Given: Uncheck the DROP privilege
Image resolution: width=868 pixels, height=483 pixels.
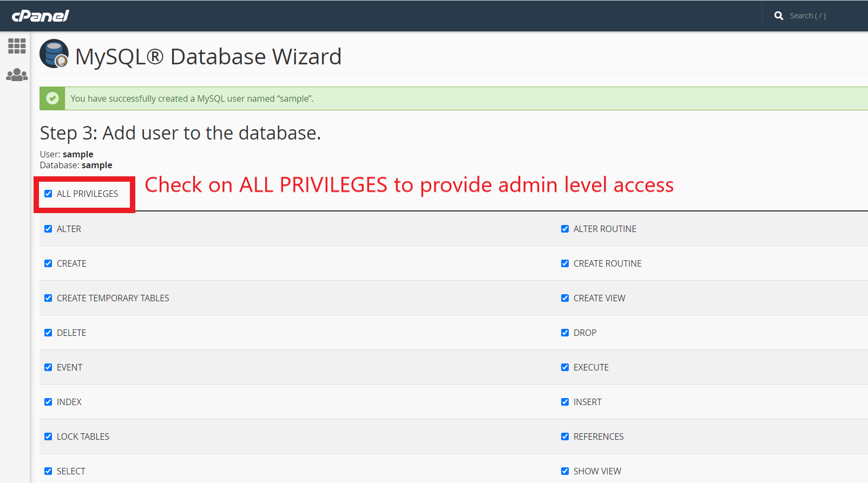Looking at the screenshot, I should pyautogui.click(x=565, y=333).
